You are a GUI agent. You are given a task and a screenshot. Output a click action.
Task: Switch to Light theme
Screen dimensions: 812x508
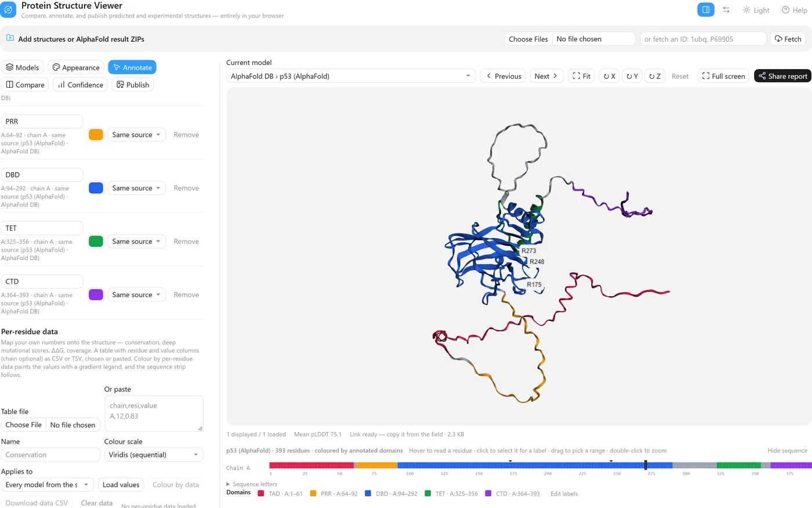(756, 10)
